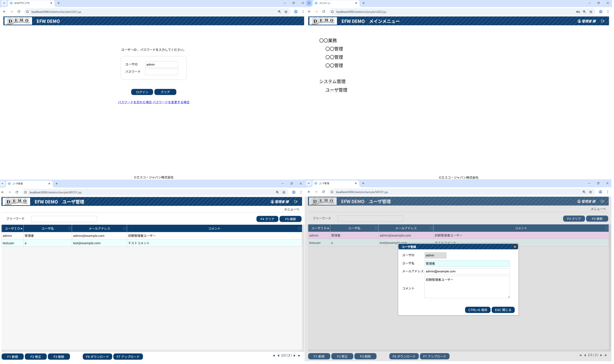Image resolution: width=614 pixels, height=364 pixels.
Task: Click ESC 閉じる in the ユーザ登録 dialog
Action: click(x=503, y=310)
